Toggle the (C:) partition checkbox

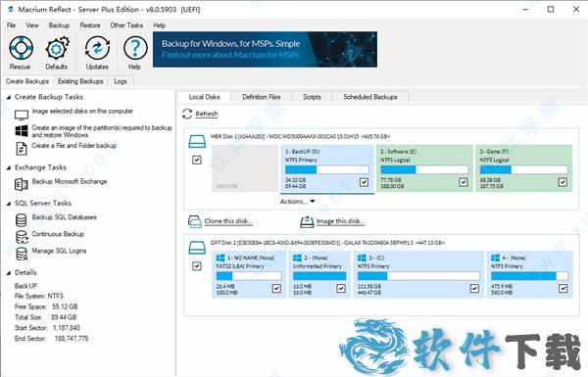pyautogui.click(x=474, y=288)
